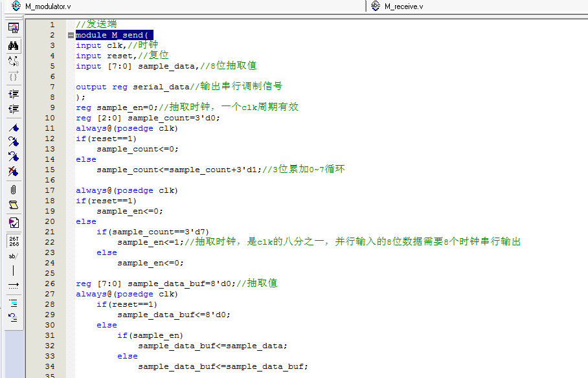Click 'sample_data_buf<=8'd0;' on line 29
Viewport: 588px width, 378px height.
(174, 315)
